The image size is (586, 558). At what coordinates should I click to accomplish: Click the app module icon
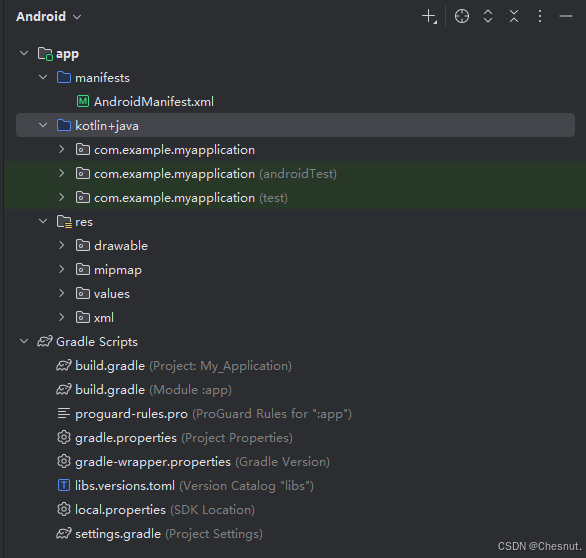(x=45, y=54)
